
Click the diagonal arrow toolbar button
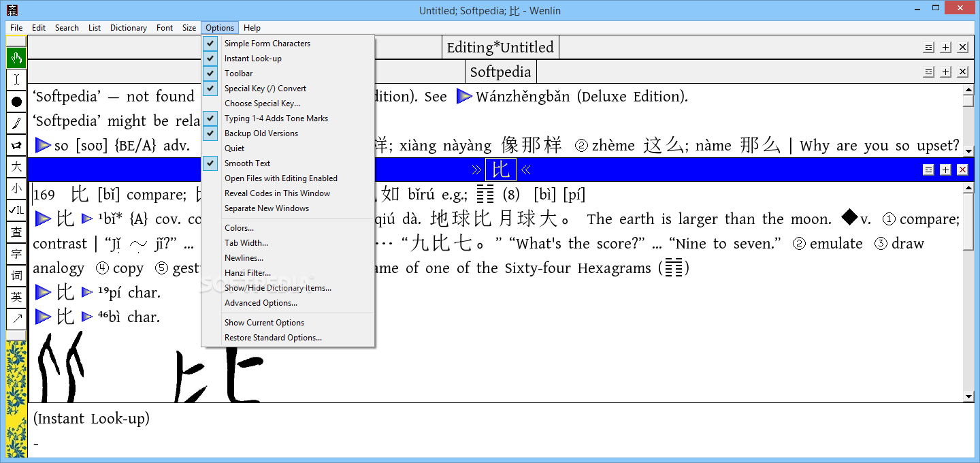(x=16, y=319)
